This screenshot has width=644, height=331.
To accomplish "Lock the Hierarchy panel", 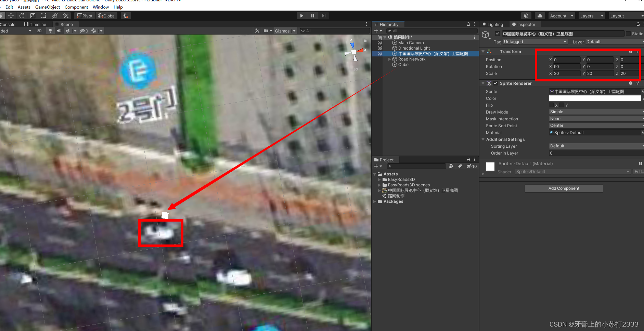I will [468, 24].
